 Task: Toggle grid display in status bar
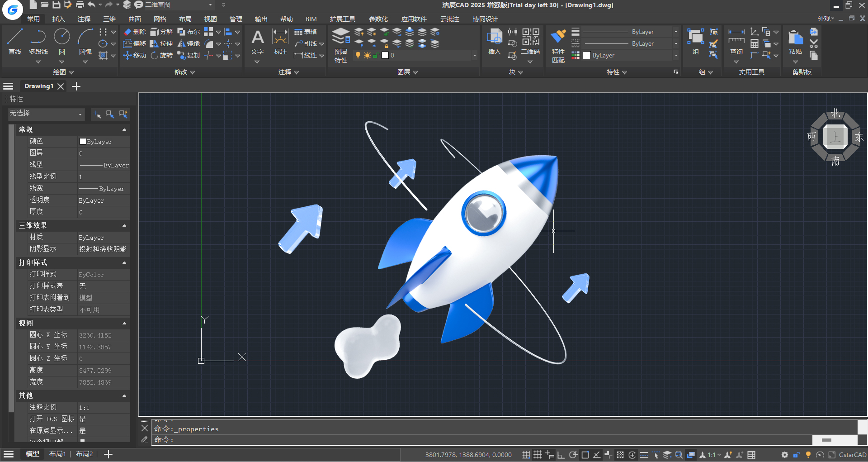pyautogui.click(x=538, y=455)
